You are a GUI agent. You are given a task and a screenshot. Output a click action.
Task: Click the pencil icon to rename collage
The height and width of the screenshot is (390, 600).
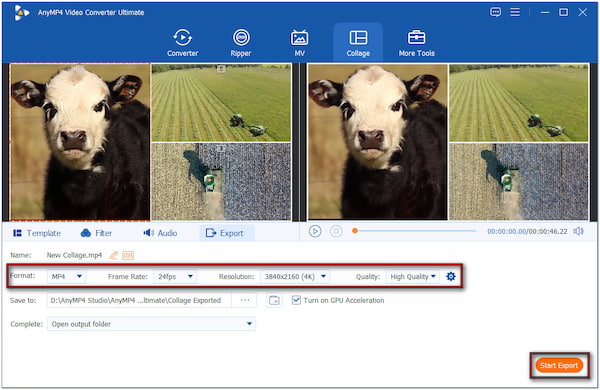pyautogui.click(x=114, y=255)
